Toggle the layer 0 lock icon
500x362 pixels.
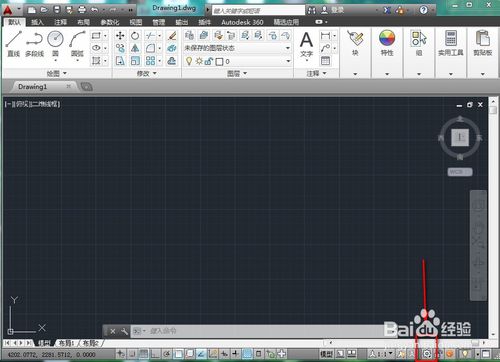point(209,61)
